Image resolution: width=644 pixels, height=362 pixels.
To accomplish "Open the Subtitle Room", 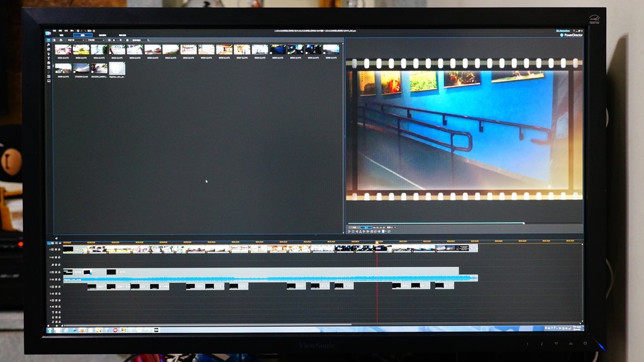I will 48,81.
